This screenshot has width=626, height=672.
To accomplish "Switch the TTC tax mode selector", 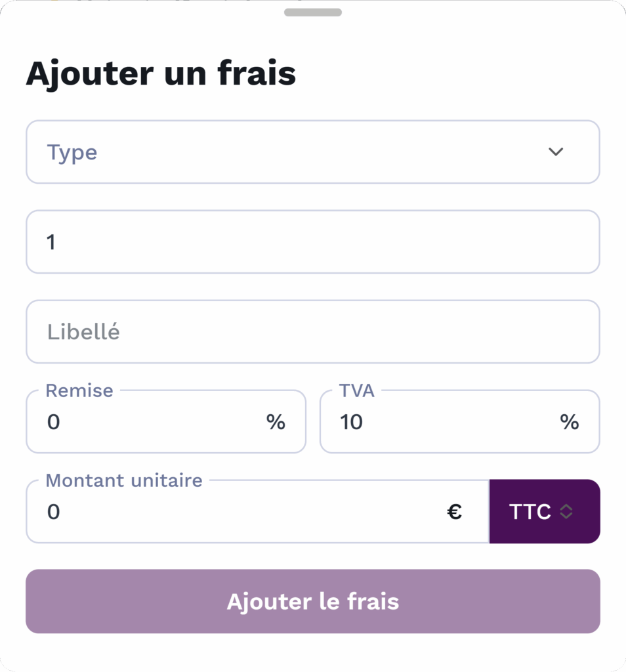I will 544,512.
